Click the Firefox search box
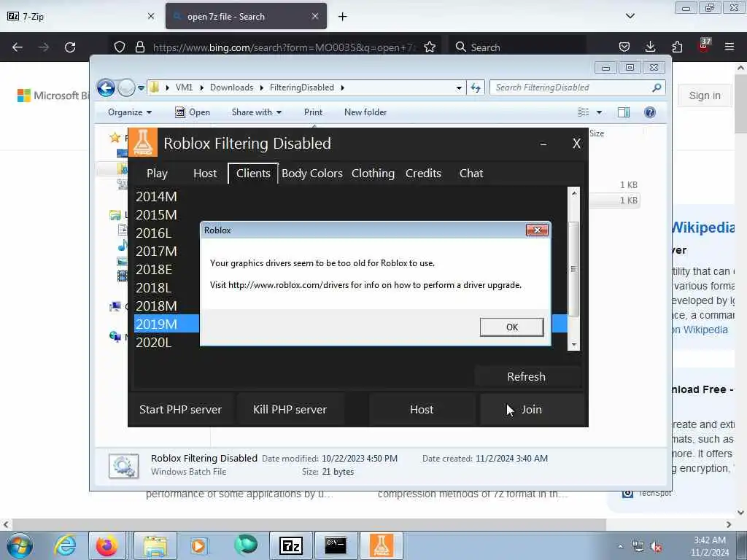This screenshot has width=747, height=560. (x=517, y=47)
